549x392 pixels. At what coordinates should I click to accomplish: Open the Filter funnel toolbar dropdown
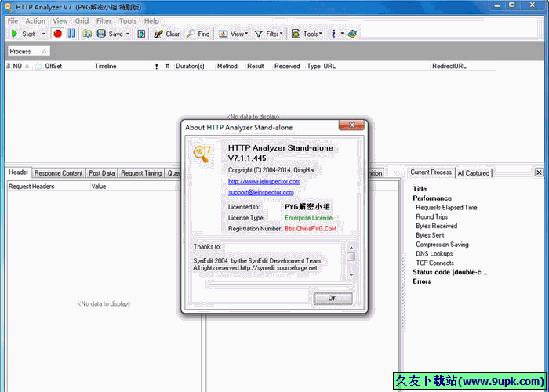269,34
